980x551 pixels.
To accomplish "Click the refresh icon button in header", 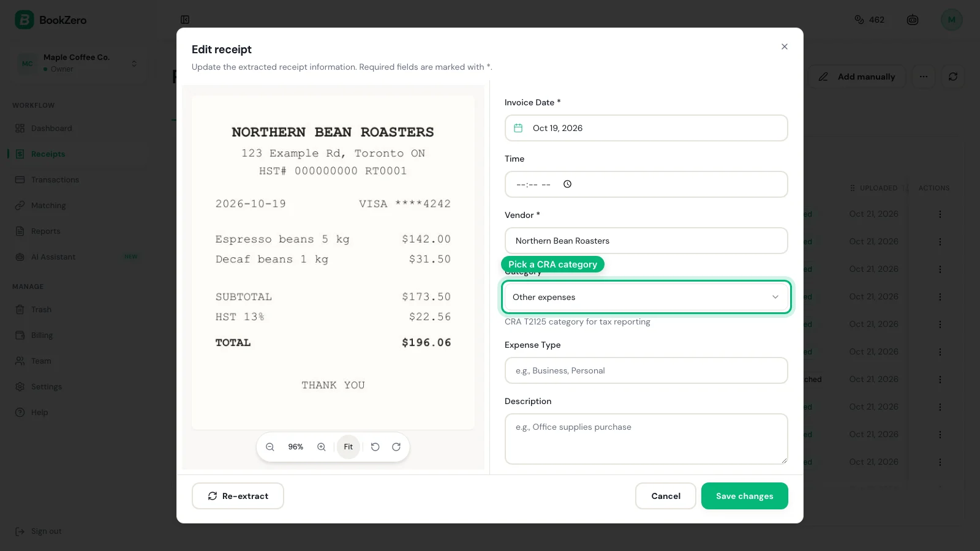I will pyautogui.click(x=953, y=77).
